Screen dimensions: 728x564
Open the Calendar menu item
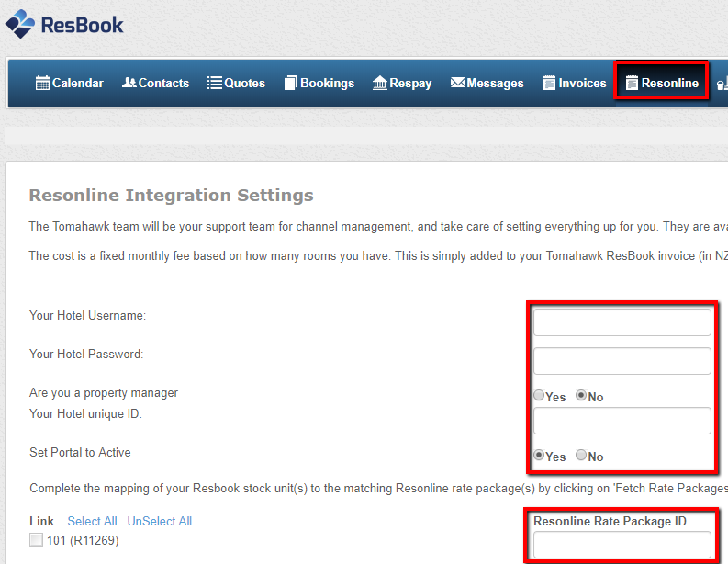click(70, 83)
